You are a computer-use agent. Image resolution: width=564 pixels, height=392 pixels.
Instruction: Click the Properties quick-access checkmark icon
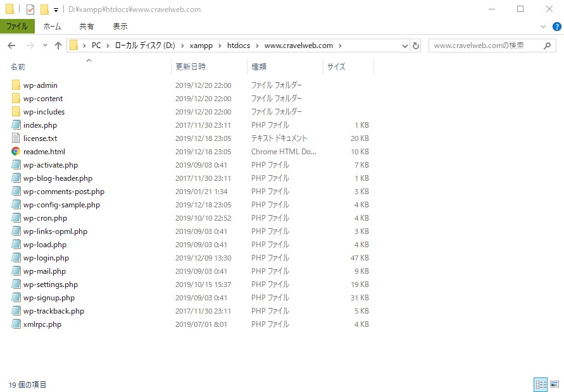[30, 9]
